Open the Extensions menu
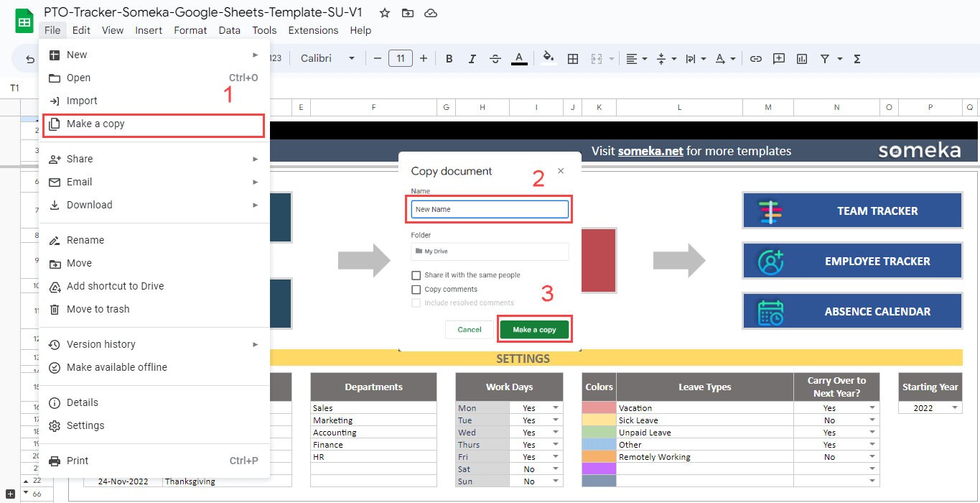Screen dimensions: 980x503 [x=313, y=30]
